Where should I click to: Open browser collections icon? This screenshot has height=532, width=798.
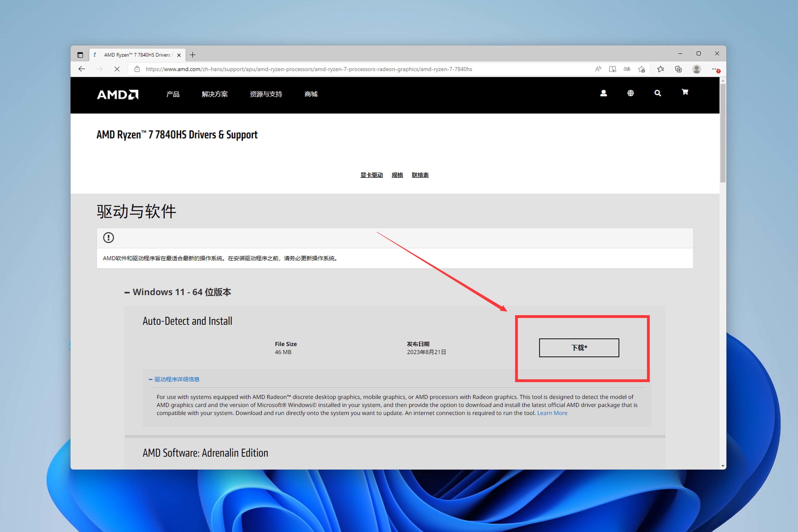tap(678, 69)
